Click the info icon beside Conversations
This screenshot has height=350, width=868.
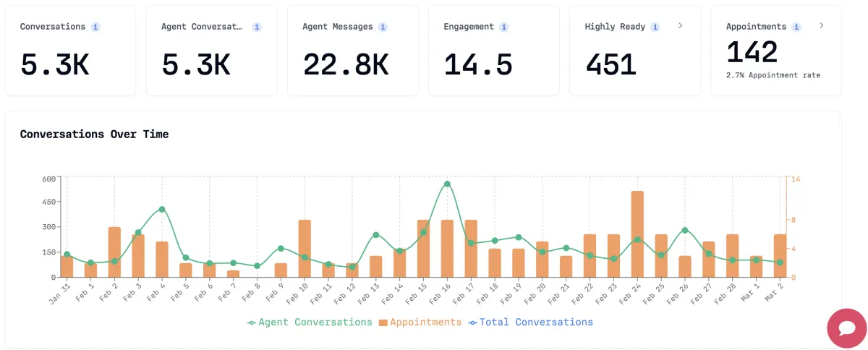coord(95,27)
